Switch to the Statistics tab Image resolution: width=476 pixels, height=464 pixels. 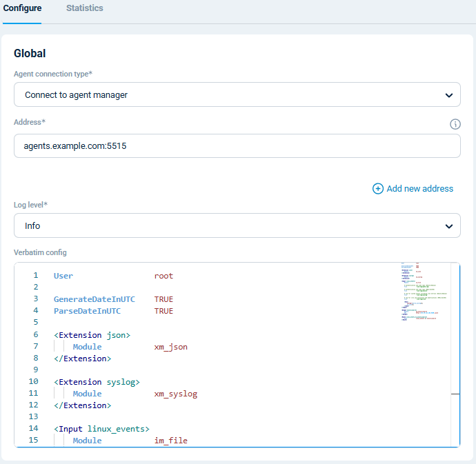click(x=85, y=8)
